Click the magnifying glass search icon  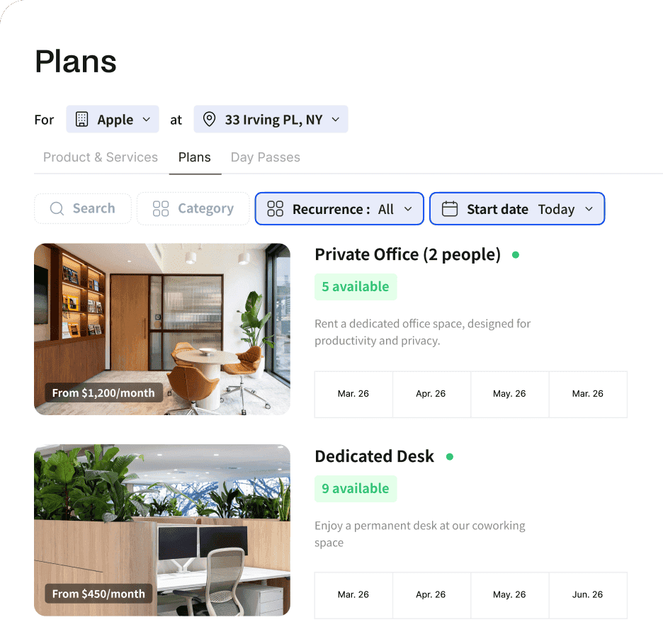click(x=57, y=208)
